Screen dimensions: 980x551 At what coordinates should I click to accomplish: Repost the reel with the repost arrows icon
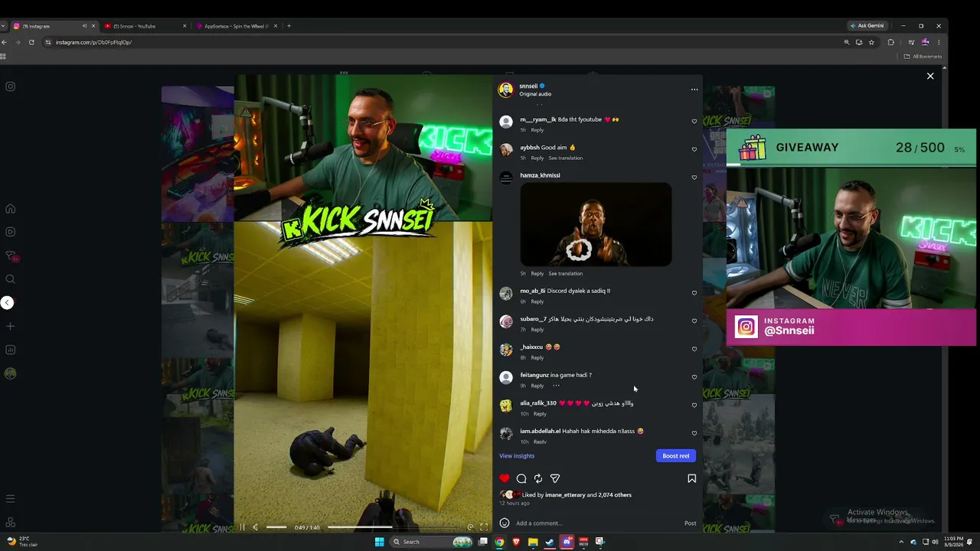[538, 478]
